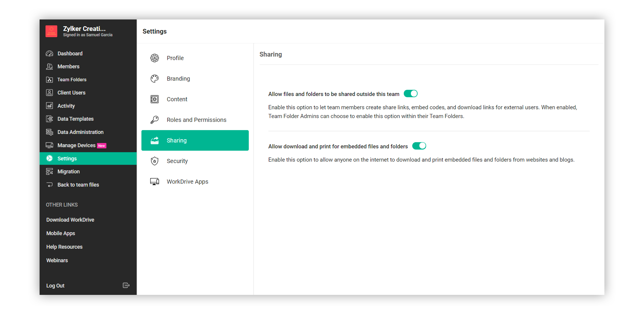The width and height of the screenshot is (644, 314).
Task: Click the WorkDrive Apps devices icon
Action: click(x=155, y=182)
